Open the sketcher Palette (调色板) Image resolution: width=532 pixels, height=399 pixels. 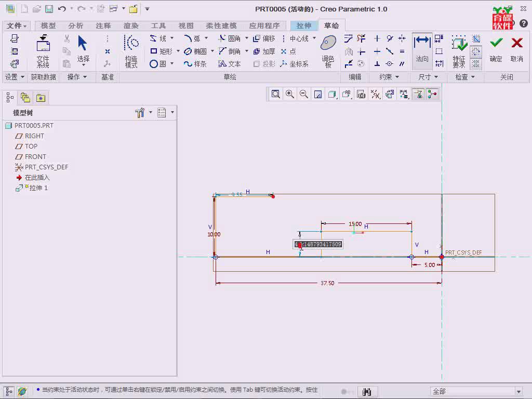pyautogui.click(x=328, y=51)
